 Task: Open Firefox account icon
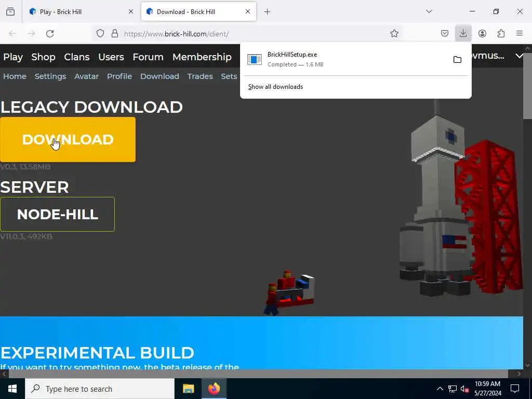tap(482, 33)
